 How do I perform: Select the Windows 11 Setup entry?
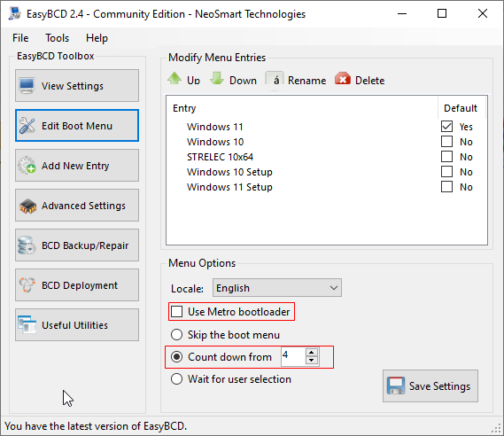229,187
